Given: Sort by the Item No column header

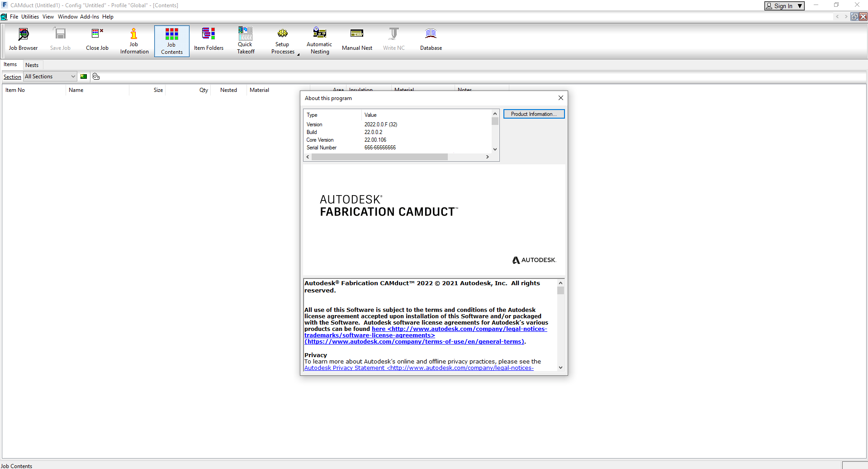Looking at the screenshot, I should [33, 90].
